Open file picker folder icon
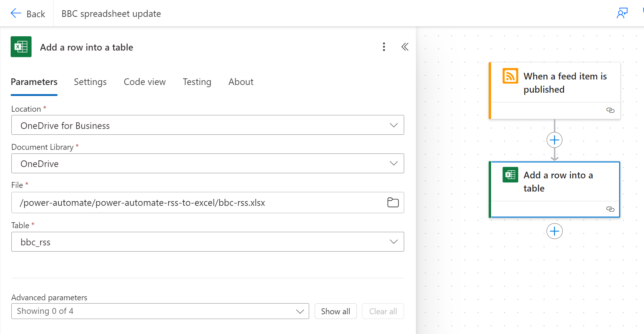 393,202
